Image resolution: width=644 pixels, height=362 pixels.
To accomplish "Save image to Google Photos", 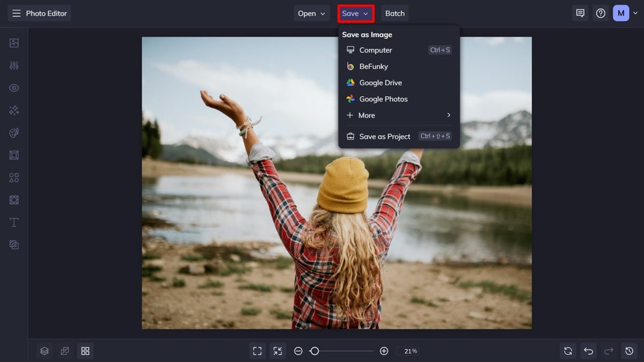I will (398, 99).
